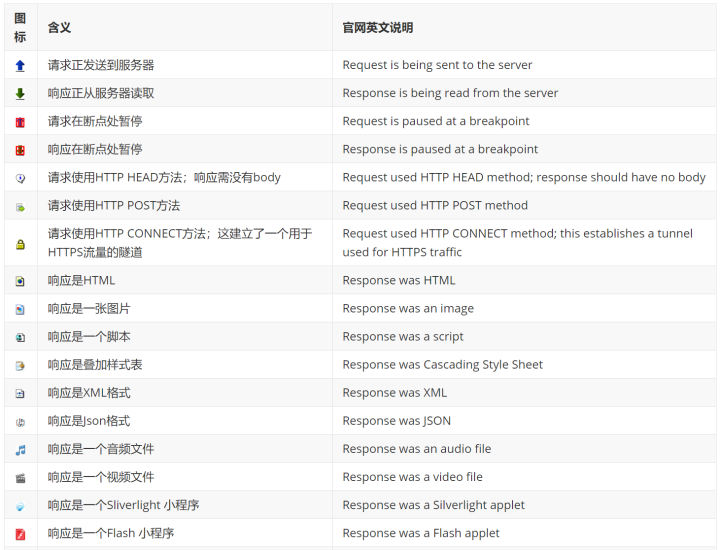Click the red request-paused-at-breakpoint icon
The image size is (720, 550).
click(x=20, y=122)
